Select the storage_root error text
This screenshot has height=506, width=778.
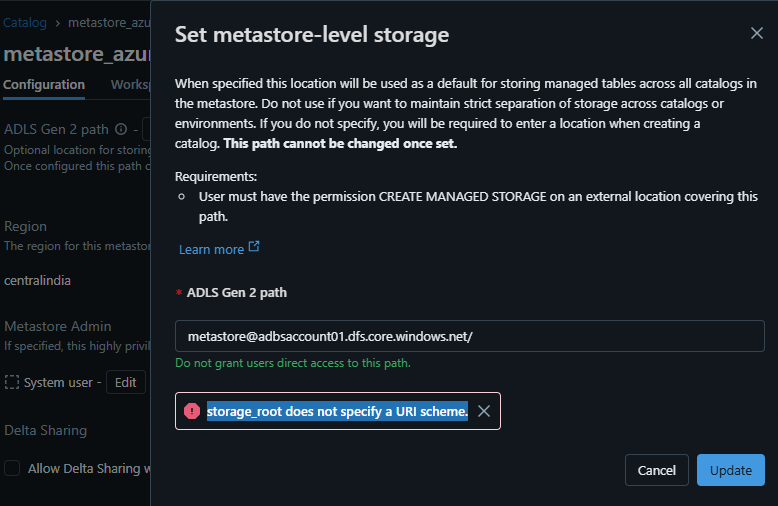point(337,411)
